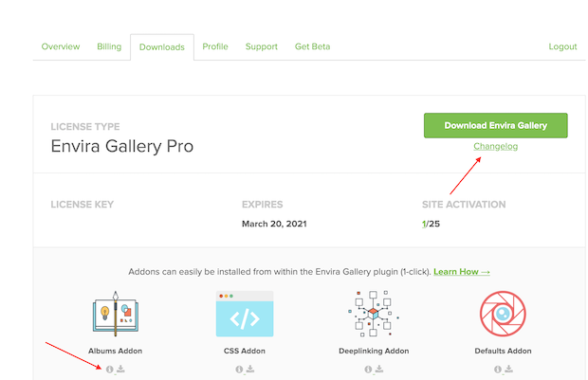Open the Support tab
Image resolution: width=588 pixels, height=380 pixels.
(x=262, y=46)
